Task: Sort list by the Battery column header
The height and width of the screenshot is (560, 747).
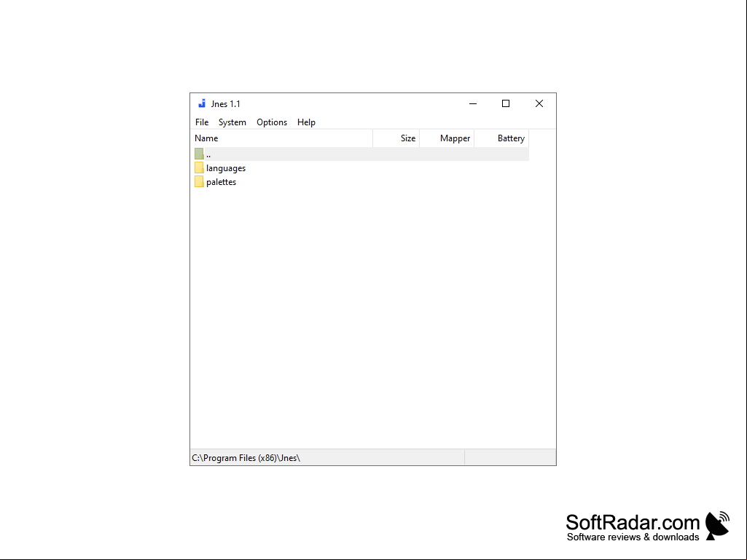Action: coord(501,138)
